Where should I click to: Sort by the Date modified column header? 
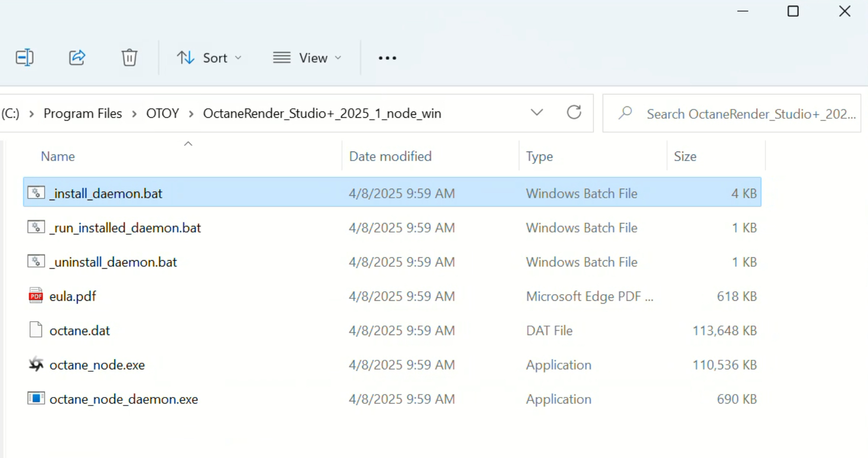(x=390, y=156)
